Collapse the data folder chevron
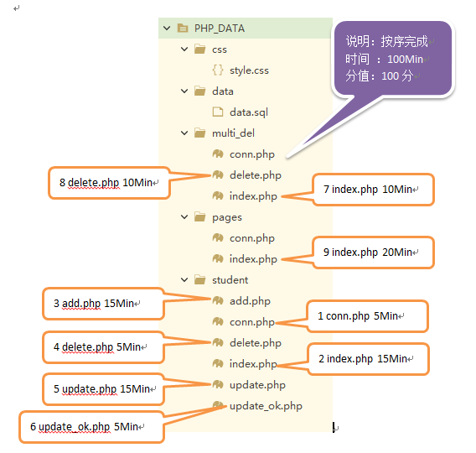This screenshot has width=476, height=453. point(184,91)
